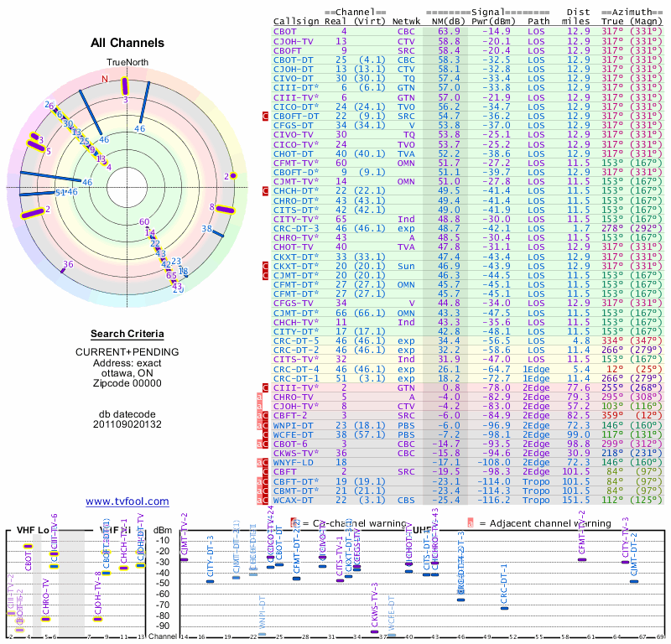Select the CBOT callsign on channel 4
This screenshot has height=644, width=671.
[x=285, y=32]
